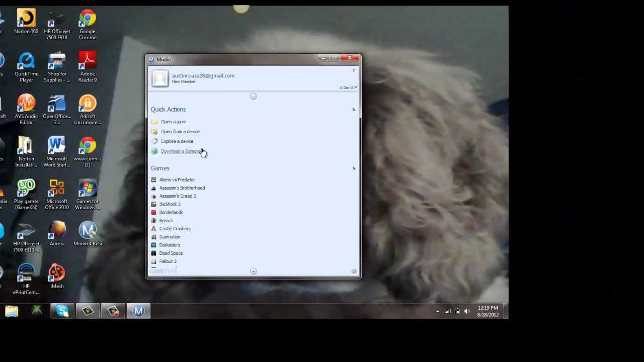
Task: Open HP ePrintCenter desktop shortcut
Action: [x=26, y=280]
